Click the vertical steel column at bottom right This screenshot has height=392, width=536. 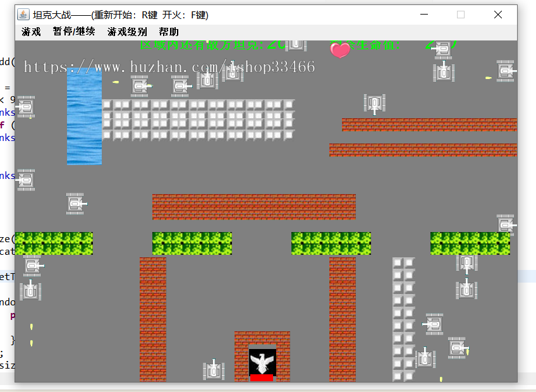[404, 320]
